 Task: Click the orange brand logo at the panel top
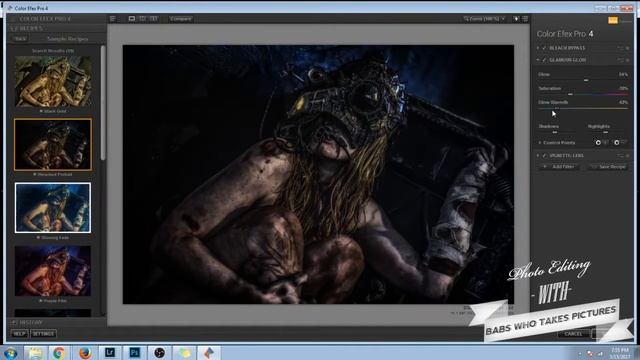613,20
